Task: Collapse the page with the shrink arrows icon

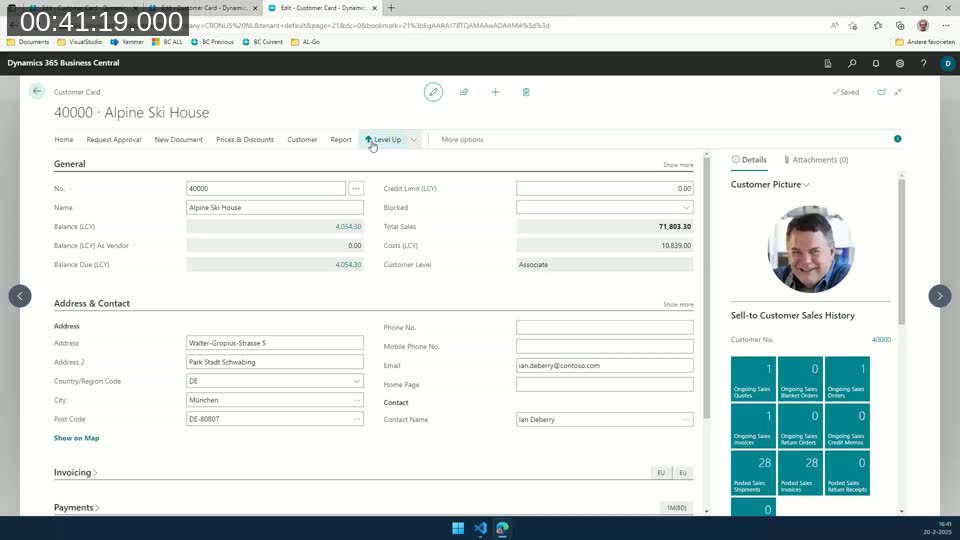Action: coord(898,92)
